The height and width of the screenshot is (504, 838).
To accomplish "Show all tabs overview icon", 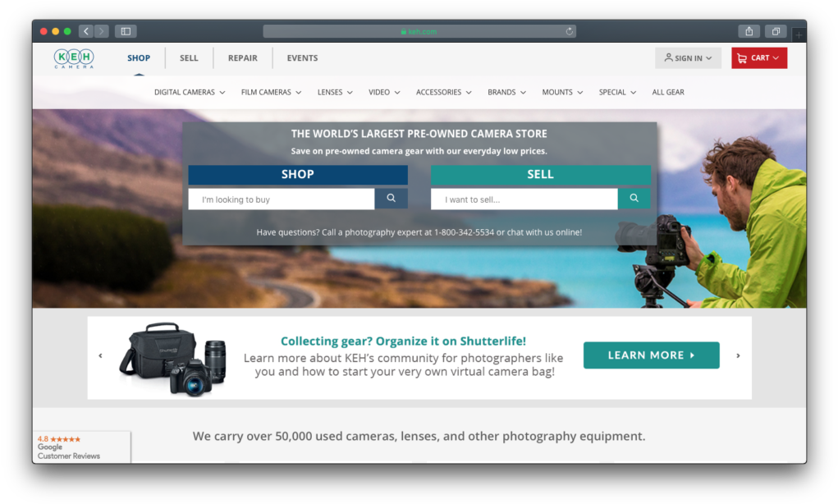I will 776,31.
